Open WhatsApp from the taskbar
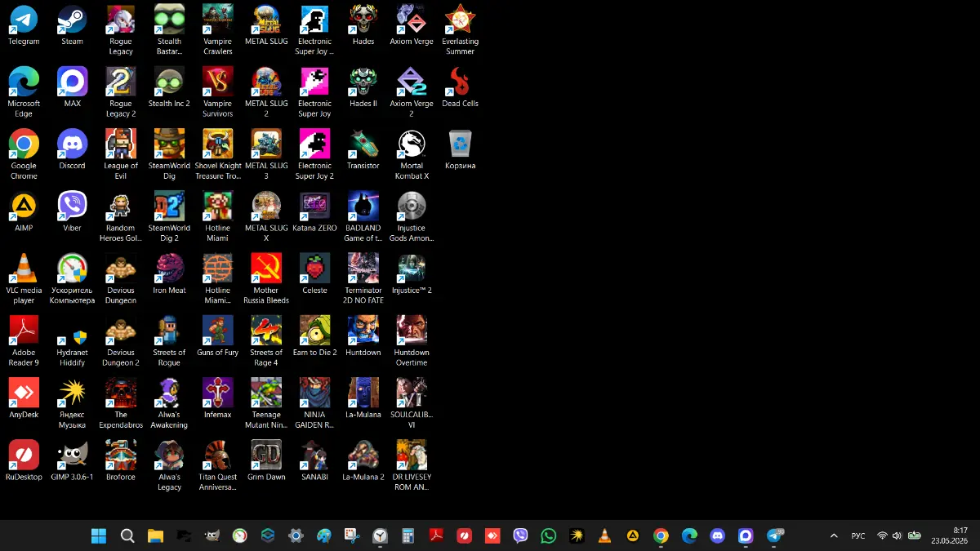The image size is (980, 551). tap(549, 535)
